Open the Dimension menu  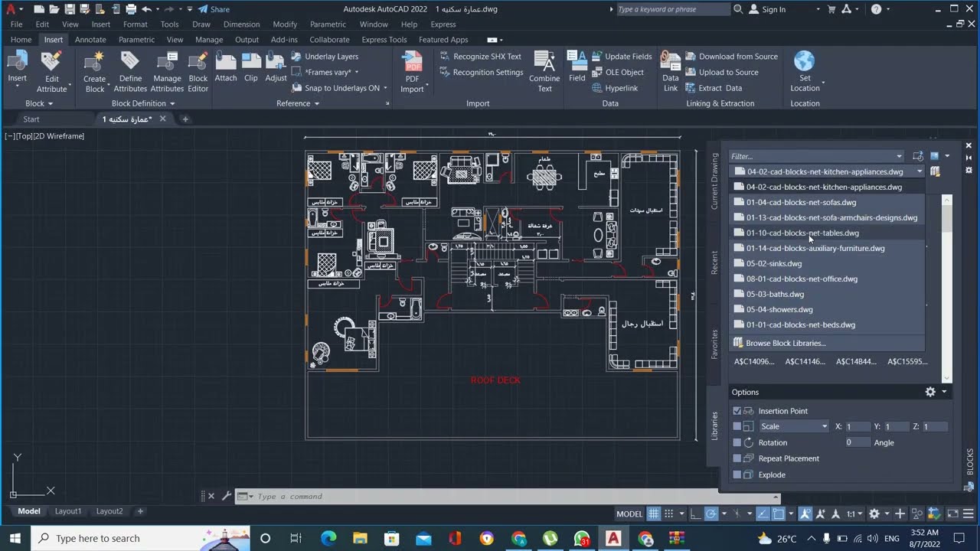241,24
